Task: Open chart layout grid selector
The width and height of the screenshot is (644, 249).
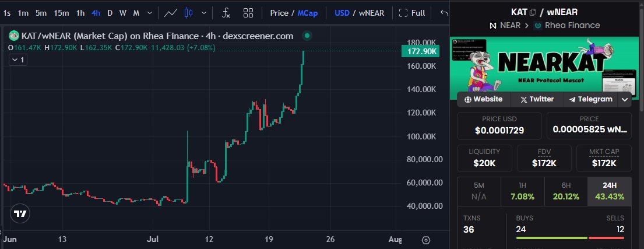Action: coord(248,13)
